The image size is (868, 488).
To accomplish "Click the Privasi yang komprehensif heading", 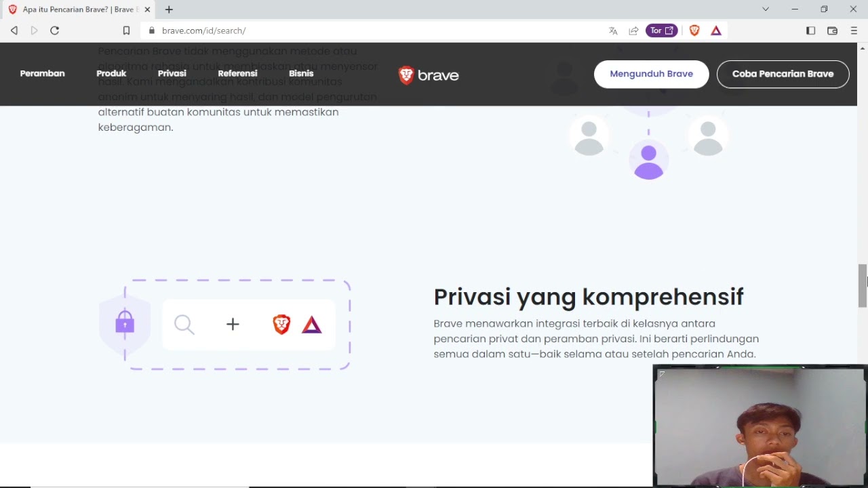I will [x=589, y=297].
